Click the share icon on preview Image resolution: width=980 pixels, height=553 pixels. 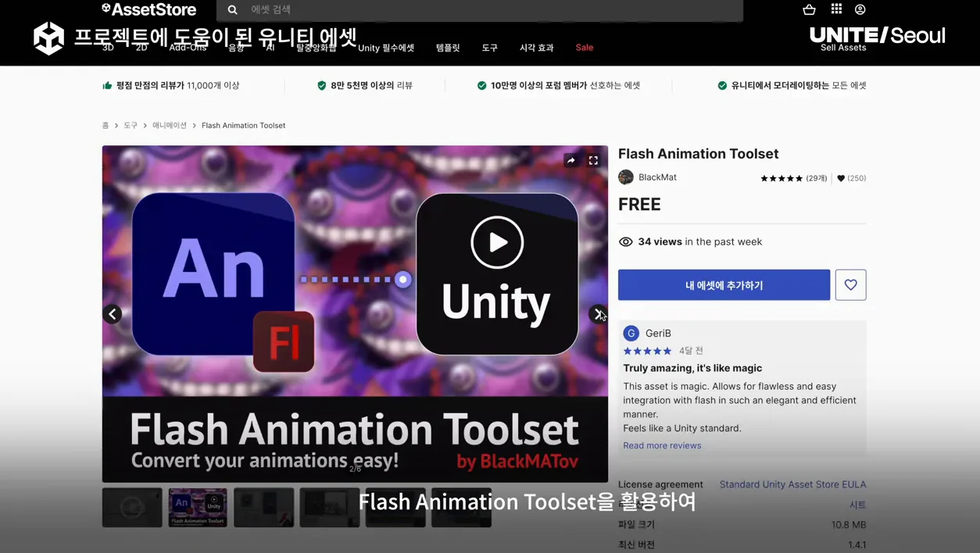pos(571,160)
